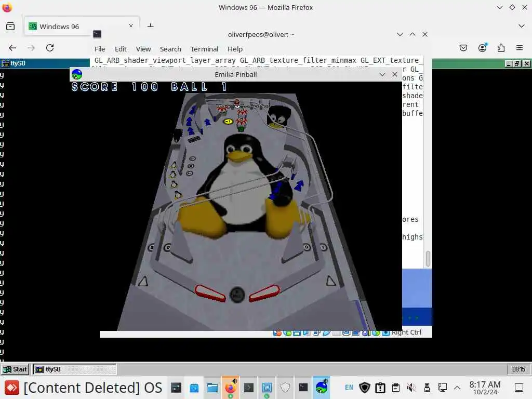Open the terminal Edit menu
Screen dimensions: 532x399
(x=121, y=49)
